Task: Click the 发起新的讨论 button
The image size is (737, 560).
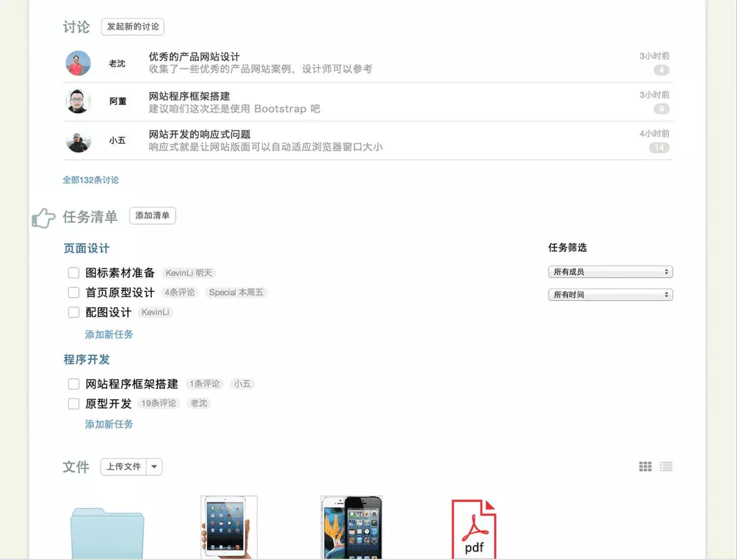Action: [133, 27]
